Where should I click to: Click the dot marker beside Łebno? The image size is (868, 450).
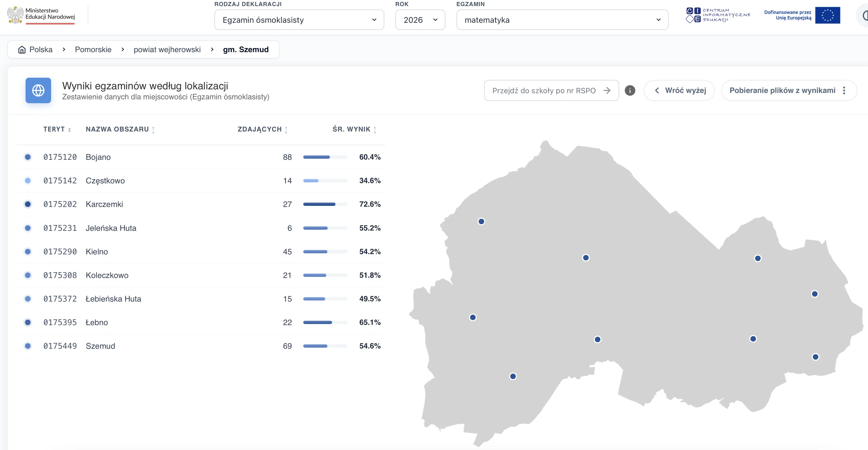[x=28, y=322]
